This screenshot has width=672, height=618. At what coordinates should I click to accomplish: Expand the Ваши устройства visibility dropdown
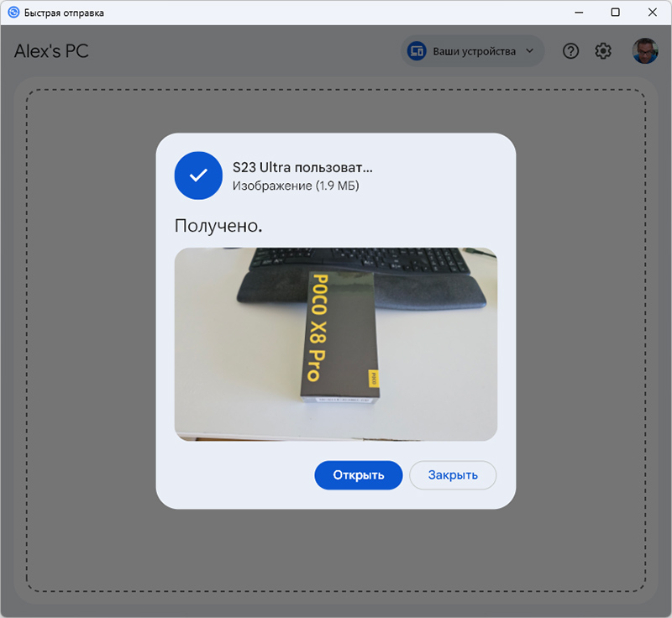click(x=472, y=51)
